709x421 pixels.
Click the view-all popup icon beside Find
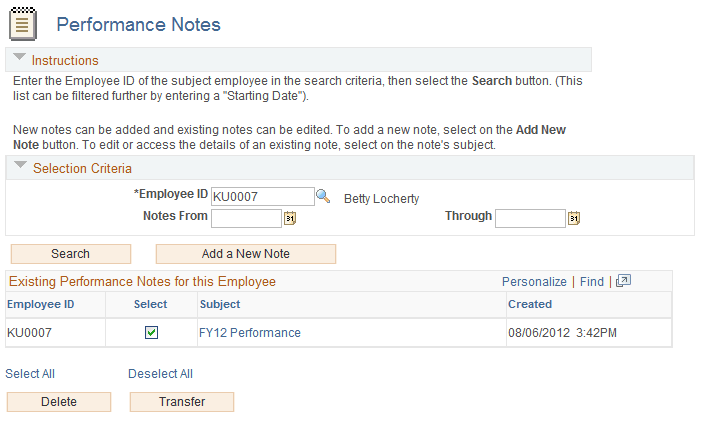[x=623, y=282]
